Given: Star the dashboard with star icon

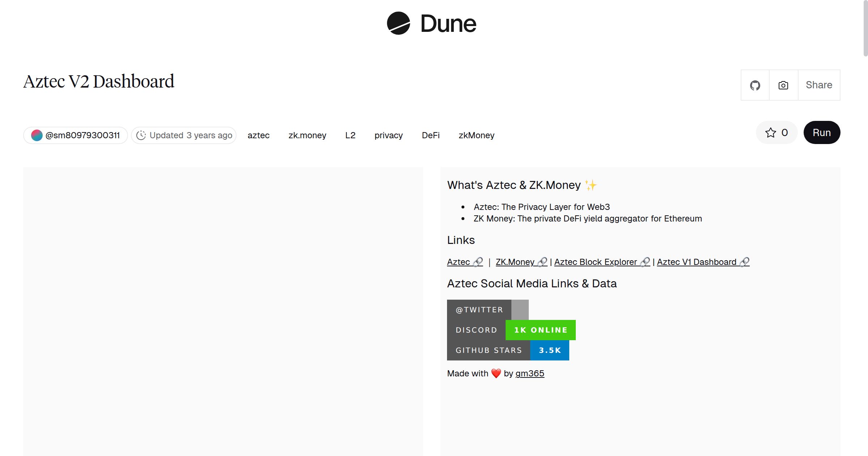Looking at the screenshot, I should 770,133.
